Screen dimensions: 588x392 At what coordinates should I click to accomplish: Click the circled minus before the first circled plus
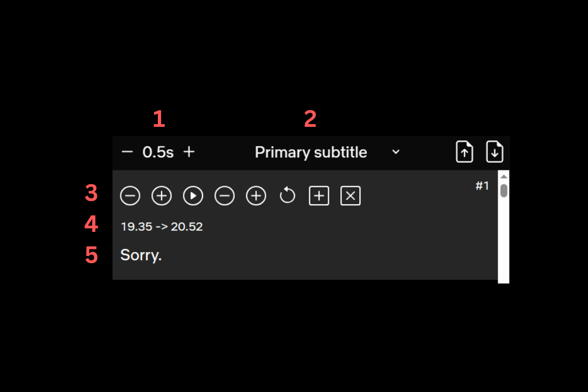[x=130, y=196]
